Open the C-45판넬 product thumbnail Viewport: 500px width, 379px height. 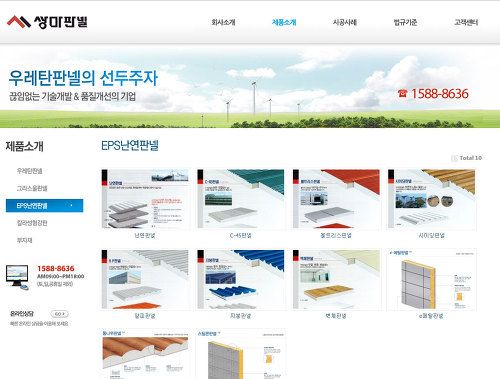pyautogui.click(x=241, y=199)
